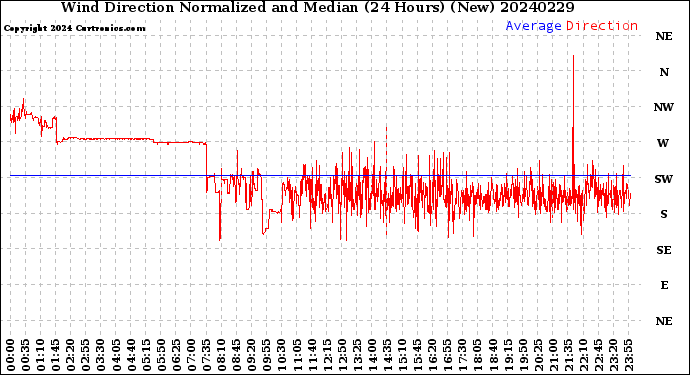The height and width of the screenshot is (375, 690).
Task: Click the 'NW' compass axis label
Action: coord(664,107)
